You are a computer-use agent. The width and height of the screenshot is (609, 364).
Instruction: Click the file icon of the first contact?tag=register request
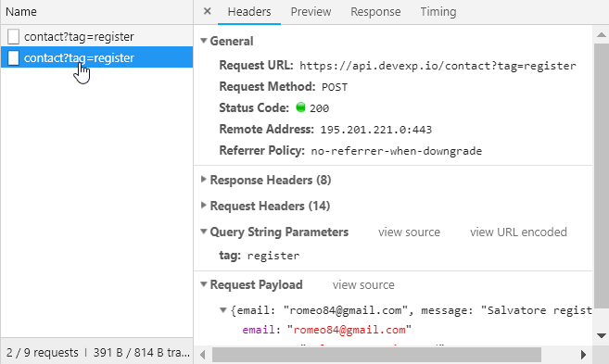14,36
